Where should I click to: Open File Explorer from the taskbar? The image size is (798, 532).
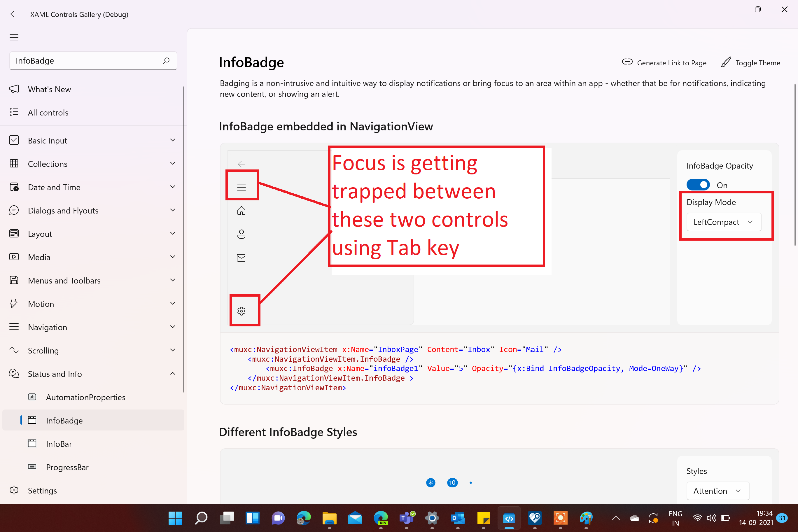(330, 518)
